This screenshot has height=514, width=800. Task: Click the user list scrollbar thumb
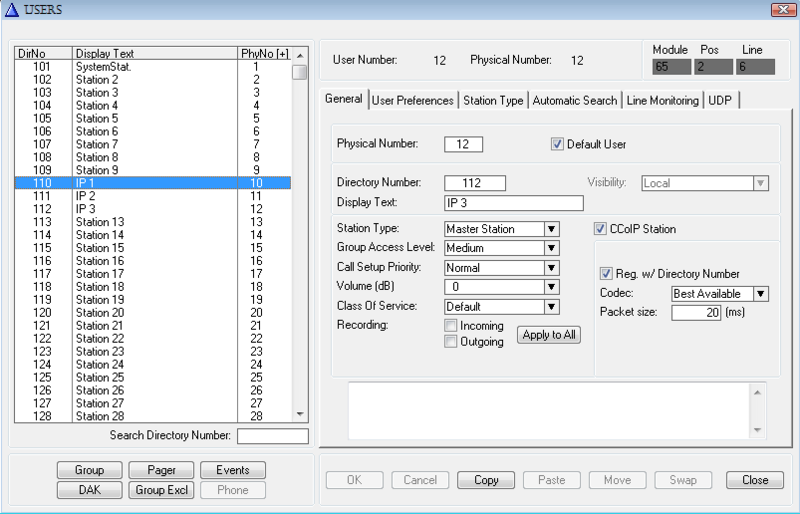(300, 72)
